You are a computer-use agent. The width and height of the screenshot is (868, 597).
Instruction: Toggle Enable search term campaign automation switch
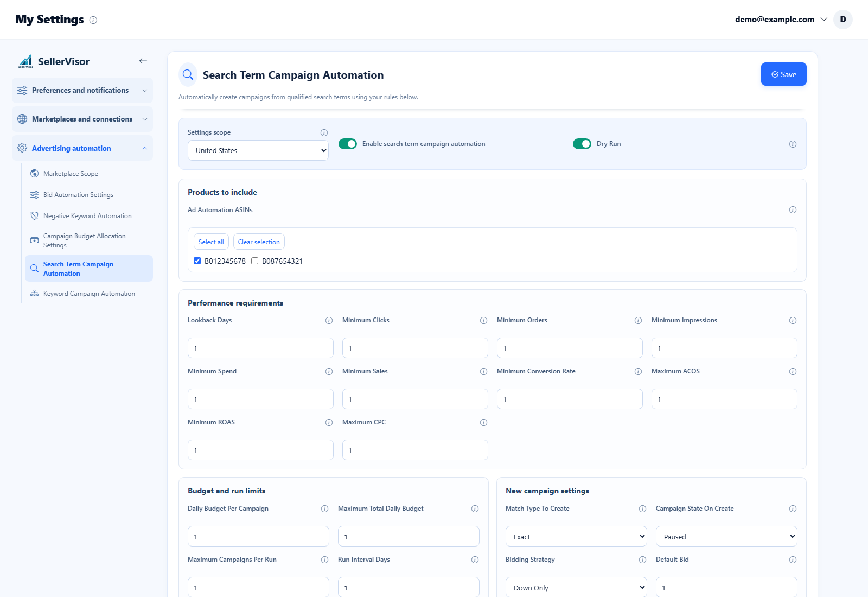[348, 144]
